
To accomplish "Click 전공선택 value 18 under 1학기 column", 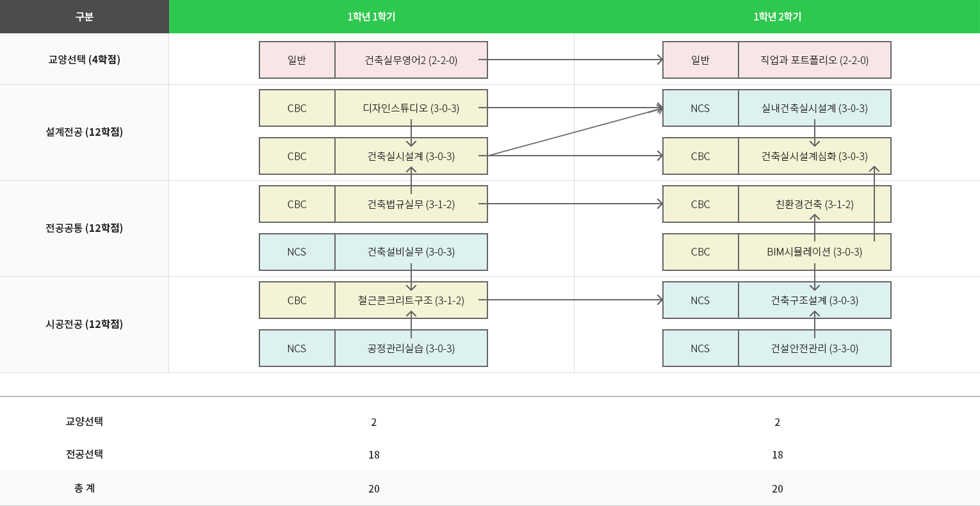I will [x=374, y=455].
